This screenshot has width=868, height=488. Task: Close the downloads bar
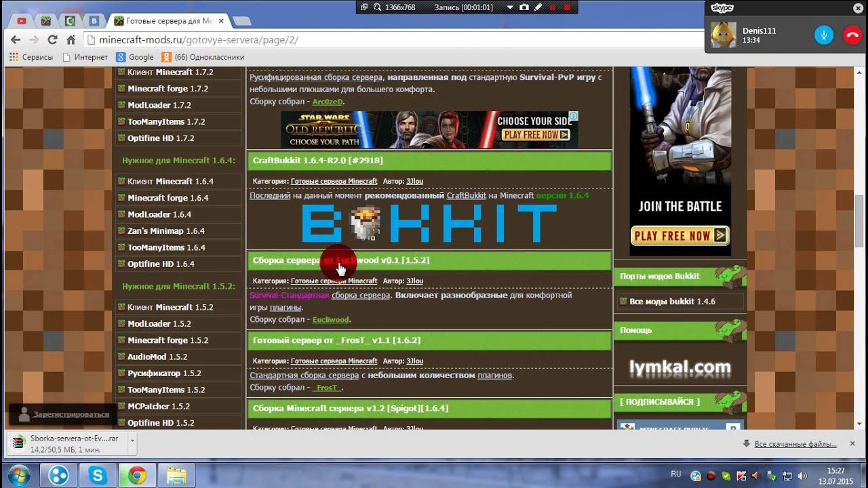pos(852,444)
